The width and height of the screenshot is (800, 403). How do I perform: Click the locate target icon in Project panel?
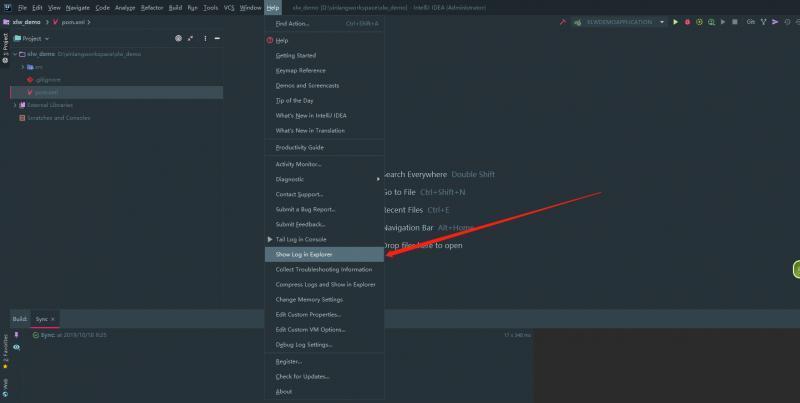pyautogui.click(x=179, y=38)
